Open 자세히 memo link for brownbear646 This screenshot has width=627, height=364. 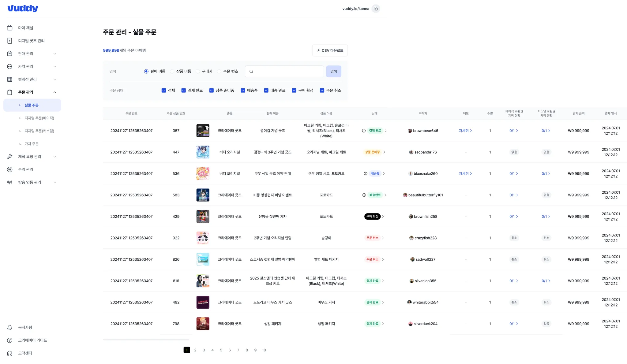point(465,131)
